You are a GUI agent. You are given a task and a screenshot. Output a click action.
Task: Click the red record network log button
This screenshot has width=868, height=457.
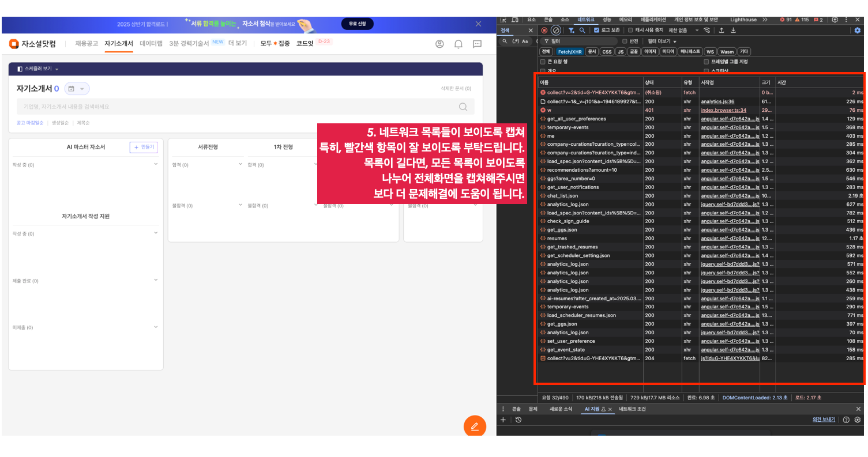[x=544, y=31]
